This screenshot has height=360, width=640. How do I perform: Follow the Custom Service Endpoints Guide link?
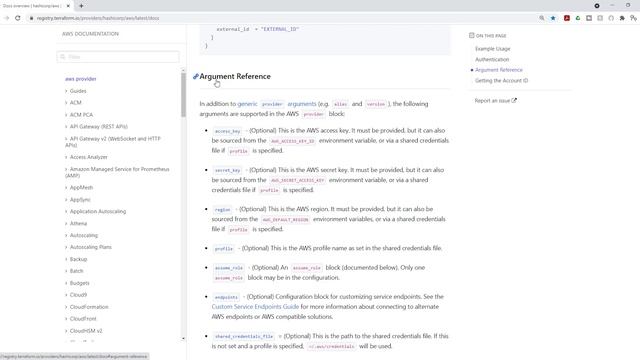coord(255,307)
